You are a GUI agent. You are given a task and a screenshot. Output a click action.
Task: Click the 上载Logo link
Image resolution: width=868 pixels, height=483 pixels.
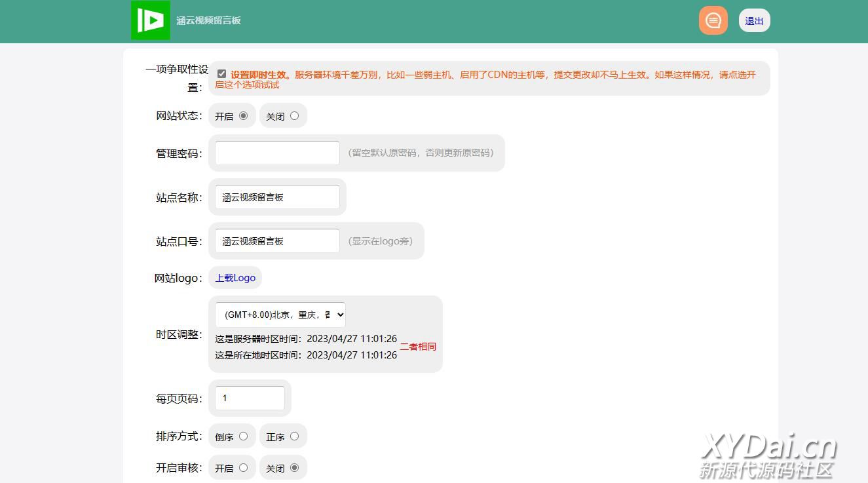(x=235, y=278)
